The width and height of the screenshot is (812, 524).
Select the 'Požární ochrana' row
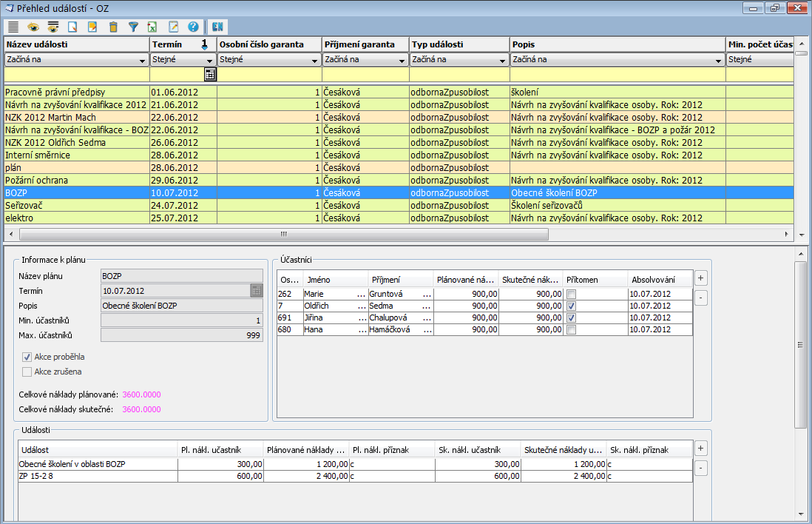pyautogui.click(x=74, y=180)
